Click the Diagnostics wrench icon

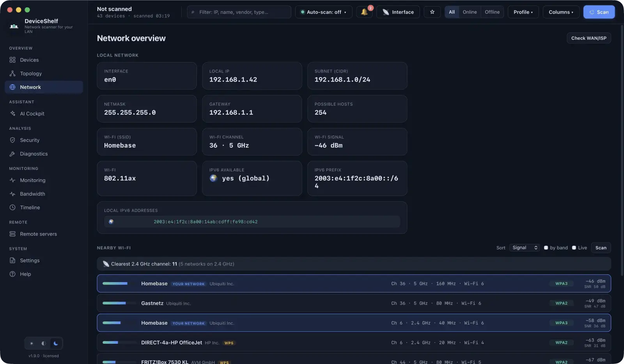[12, 154]
